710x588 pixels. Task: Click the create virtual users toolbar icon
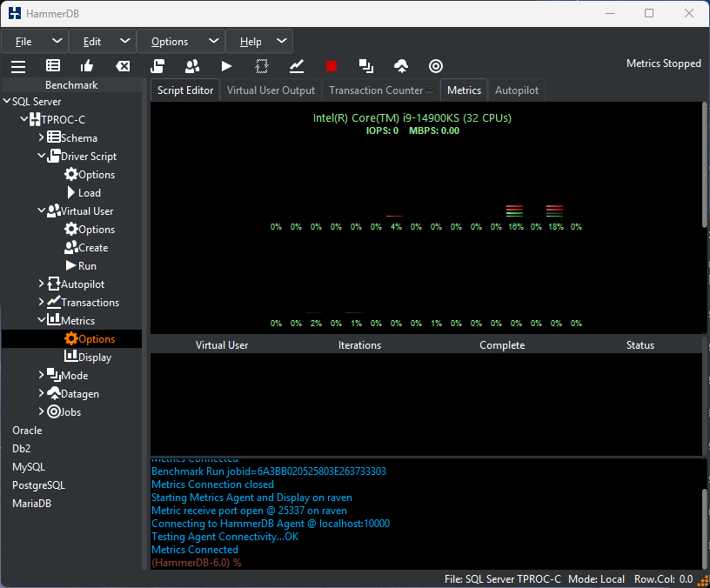pos(192,66)
